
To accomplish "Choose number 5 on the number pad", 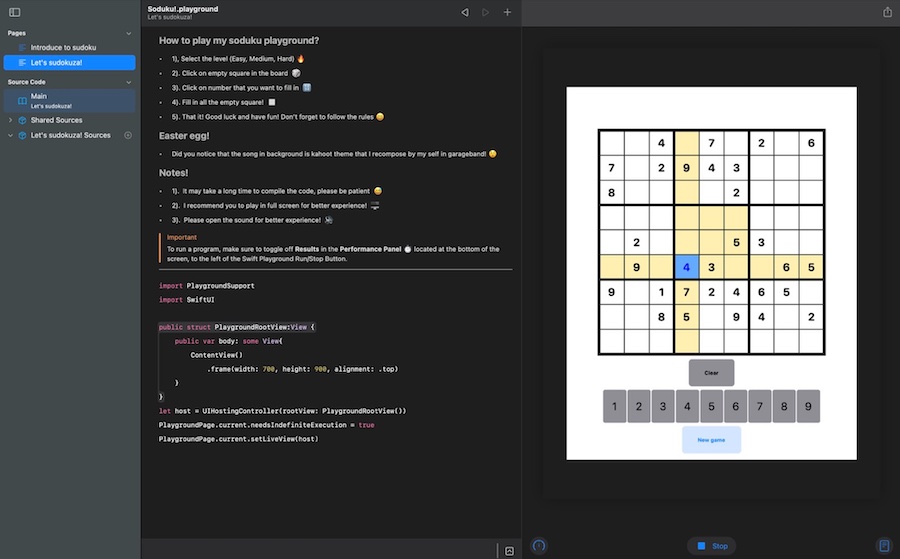I will 711,407.
